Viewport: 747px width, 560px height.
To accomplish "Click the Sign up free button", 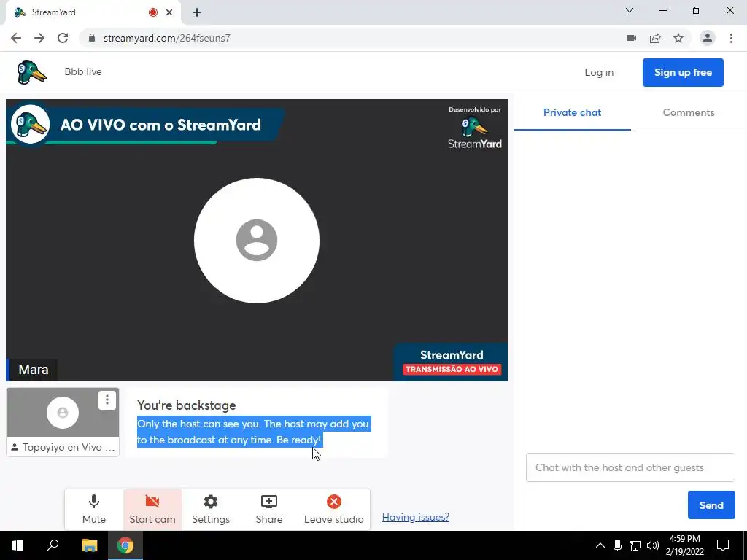I will [x=683, y=72].
